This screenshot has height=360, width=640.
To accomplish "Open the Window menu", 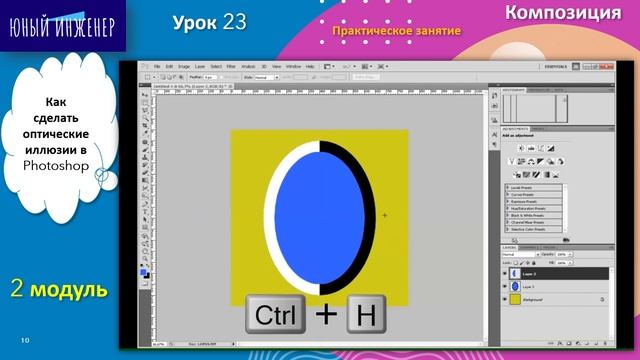I will [293, 67].
